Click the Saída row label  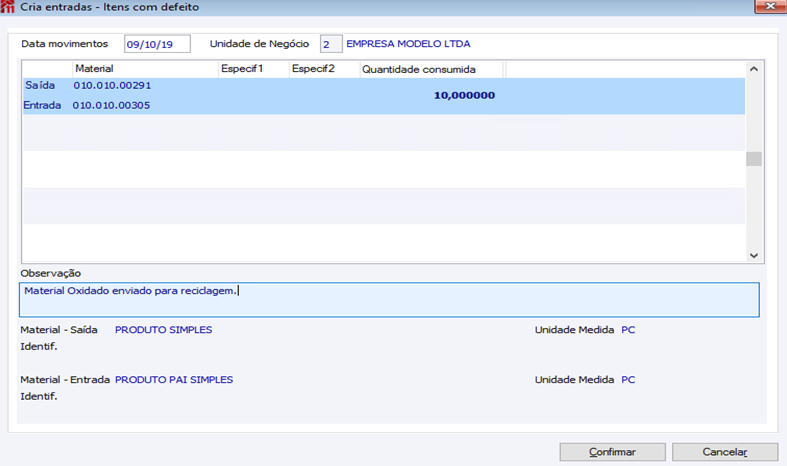pyautogui.click(x=40, y=85)
